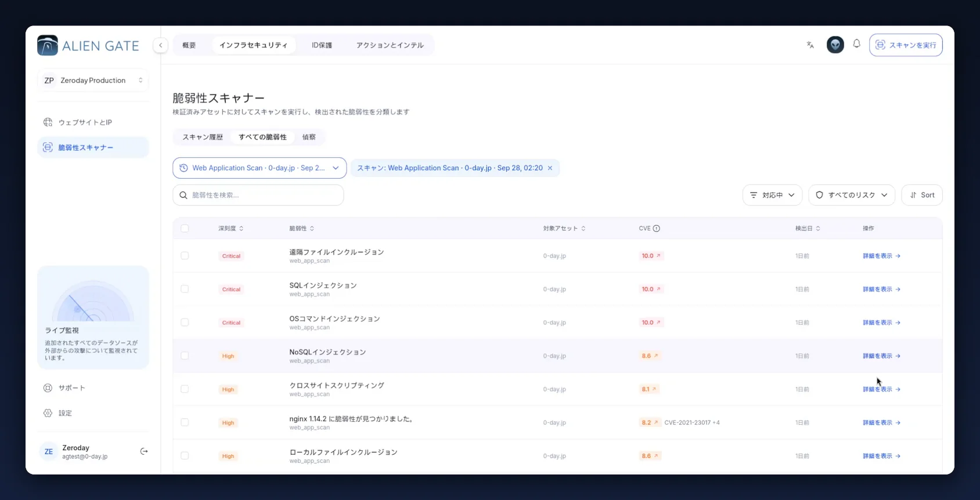Screen dimensions: 980x500
Task: Open the 対応中 status filter dropdown
Action: coord(772,195)
